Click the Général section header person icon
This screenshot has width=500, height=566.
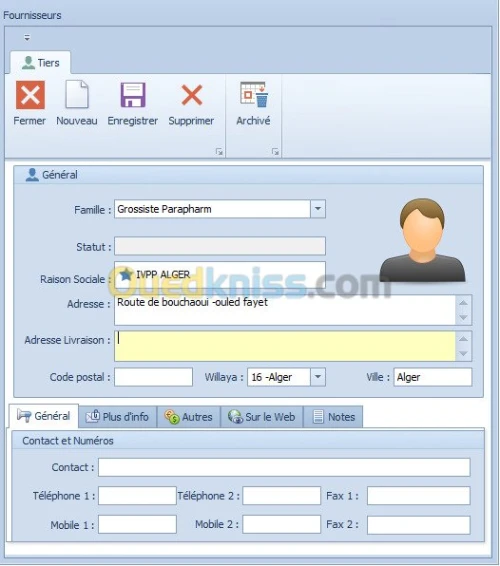pos(32,175)
